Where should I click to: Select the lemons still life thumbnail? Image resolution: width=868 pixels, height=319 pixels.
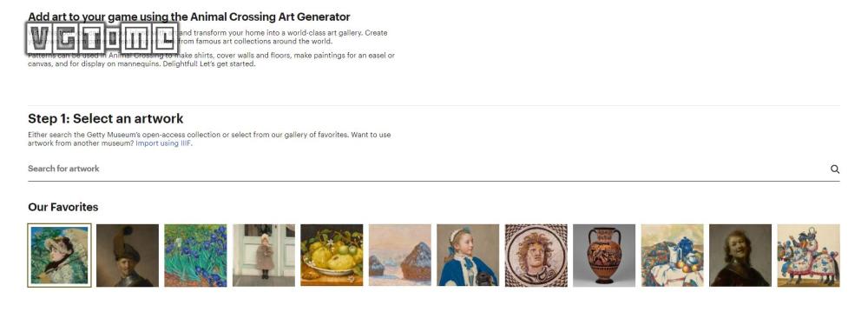point(332,256)
